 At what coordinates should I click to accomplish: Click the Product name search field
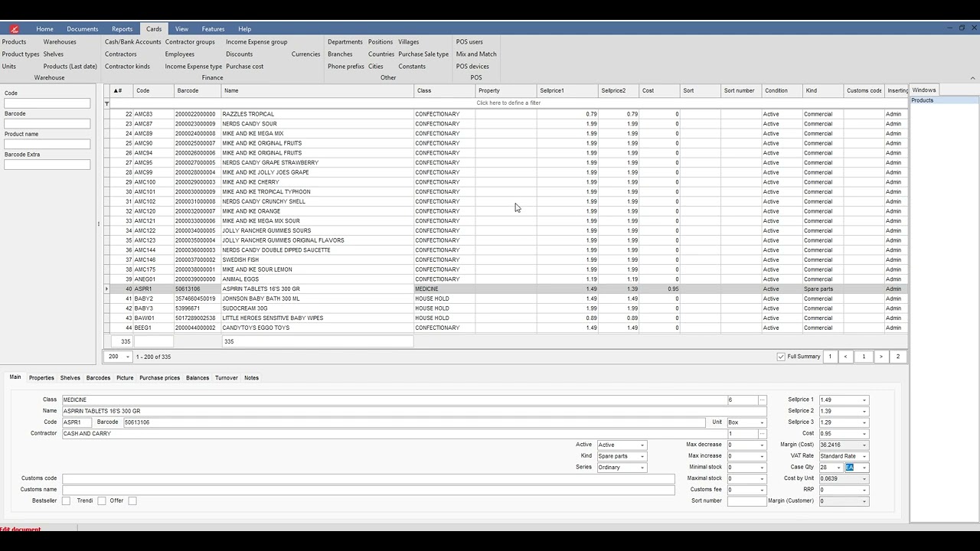47,144
